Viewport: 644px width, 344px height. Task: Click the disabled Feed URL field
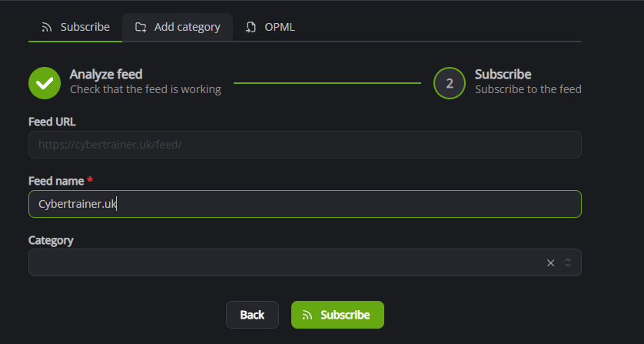pyautogui.click(x=305, y=145)
